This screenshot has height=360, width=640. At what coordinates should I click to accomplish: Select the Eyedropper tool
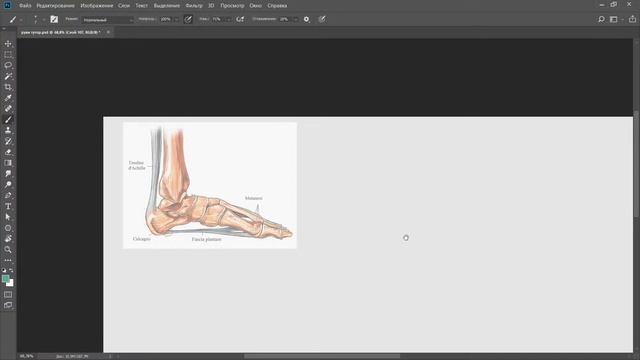8,98
